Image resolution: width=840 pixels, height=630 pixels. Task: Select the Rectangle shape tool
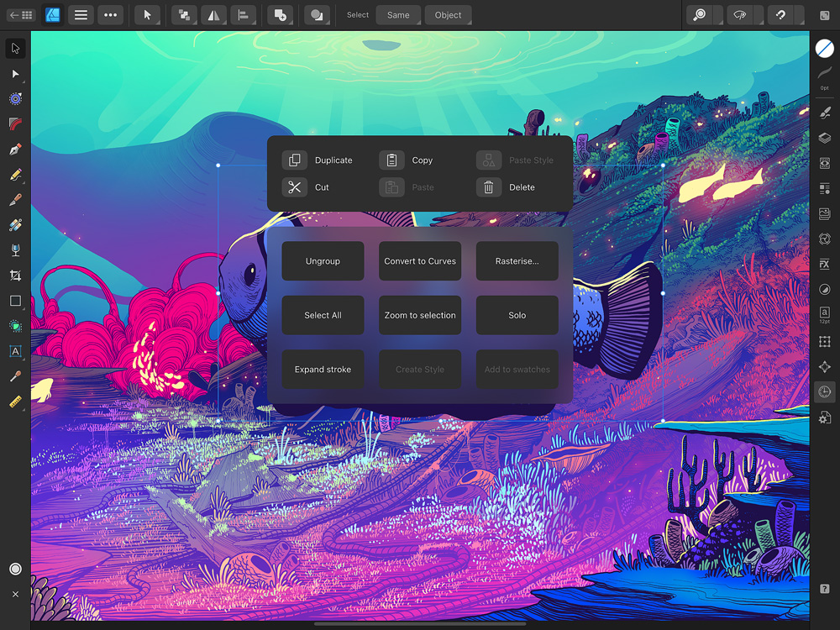15,301
